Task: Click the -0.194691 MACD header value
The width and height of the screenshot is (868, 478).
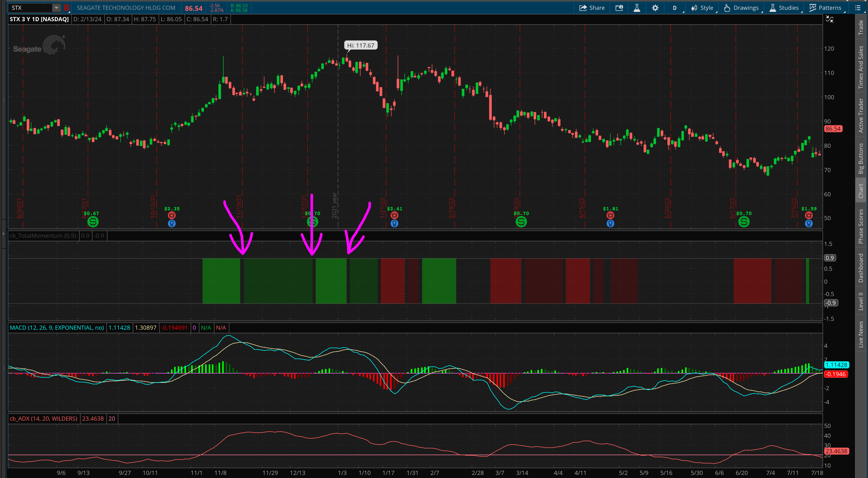Action: (x=174, y=328)
